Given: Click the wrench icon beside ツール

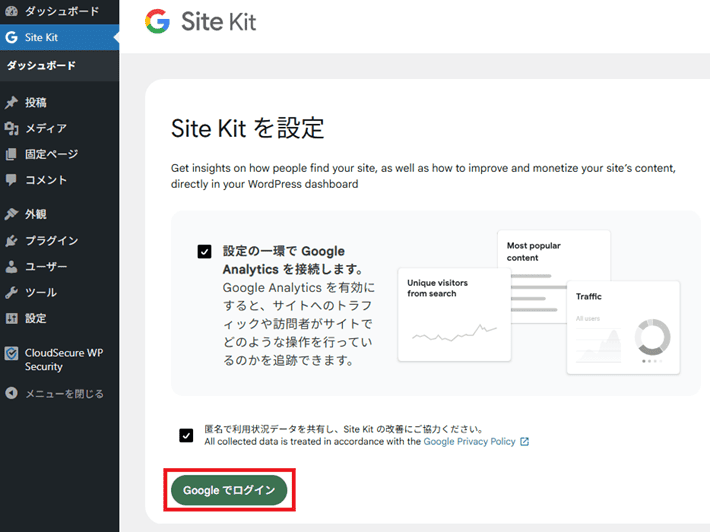Looking at the screenshot, I should point(11,292).
